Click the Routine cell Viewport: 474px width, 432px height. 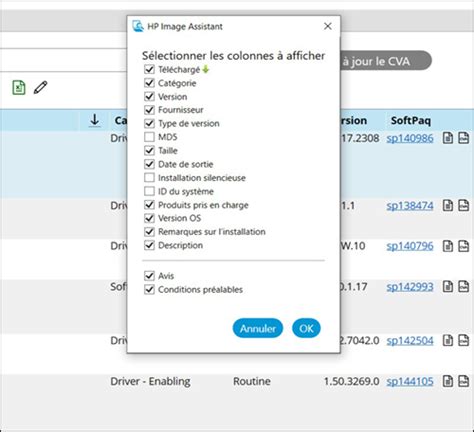252,381
